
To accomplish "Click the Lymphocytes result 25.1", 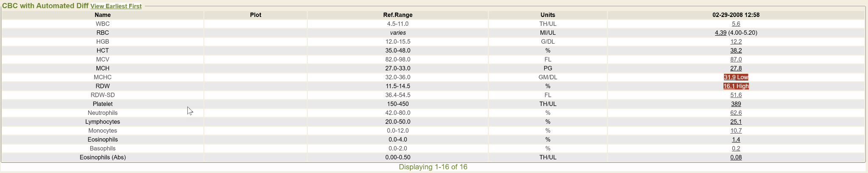I will (736, 122).
